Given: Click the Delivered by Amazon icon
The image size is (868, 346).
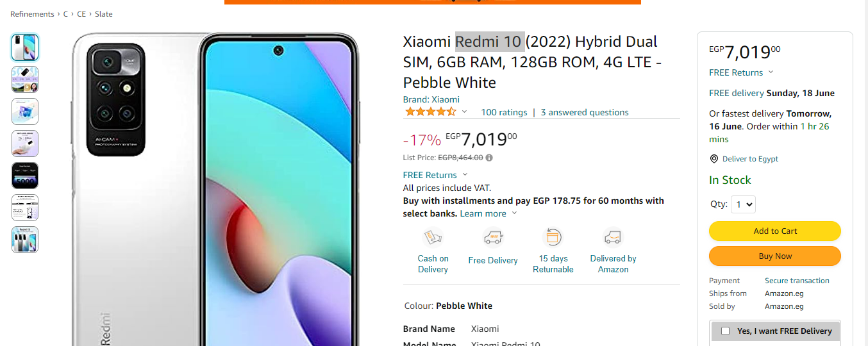Looking at the screenshot, I should pyautogui.click(x=613, y=238).
